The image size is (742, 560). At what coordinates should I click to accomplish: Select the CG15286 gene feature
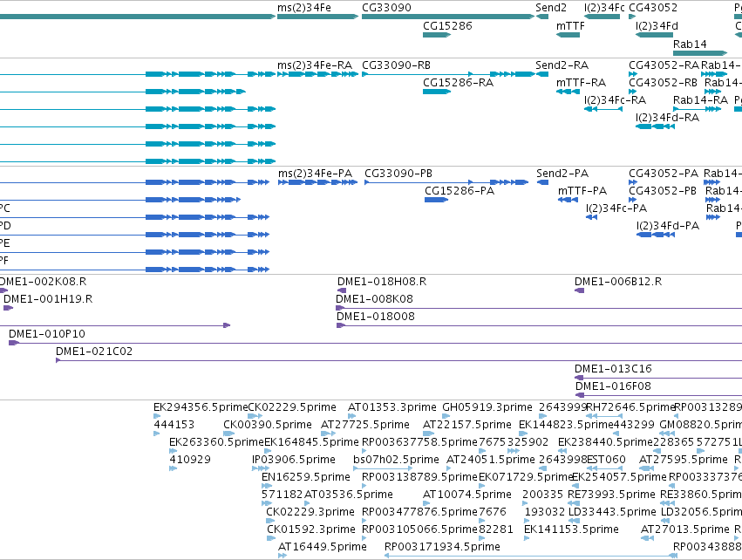(437, 35)
